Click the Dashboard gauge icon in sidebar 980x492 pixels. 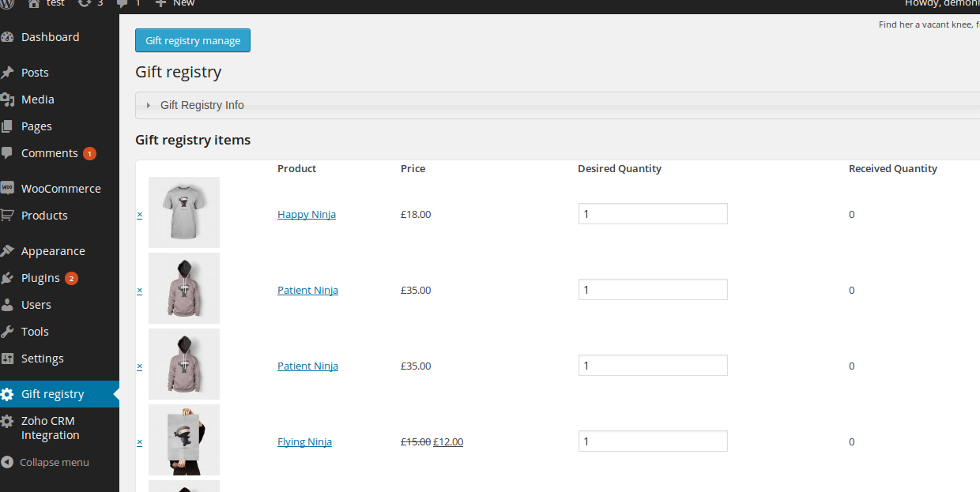click(x=8, y=37)
